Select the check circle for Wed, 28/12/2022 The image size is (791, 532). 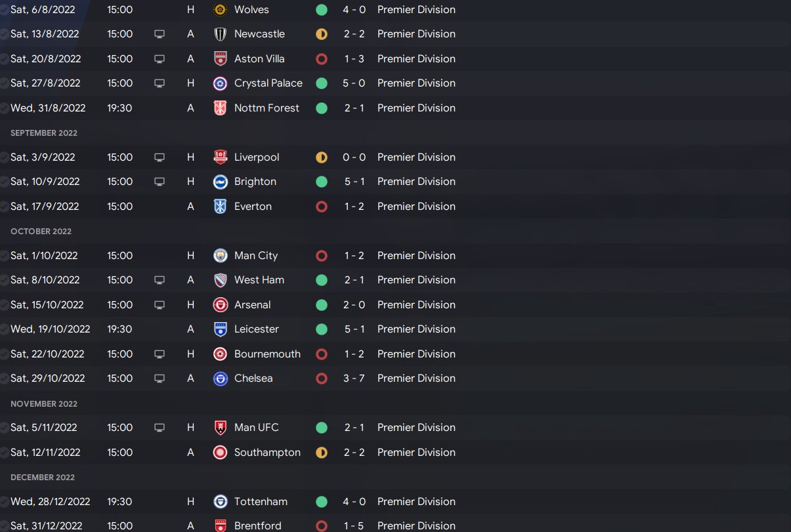click(x=4, y=502)
